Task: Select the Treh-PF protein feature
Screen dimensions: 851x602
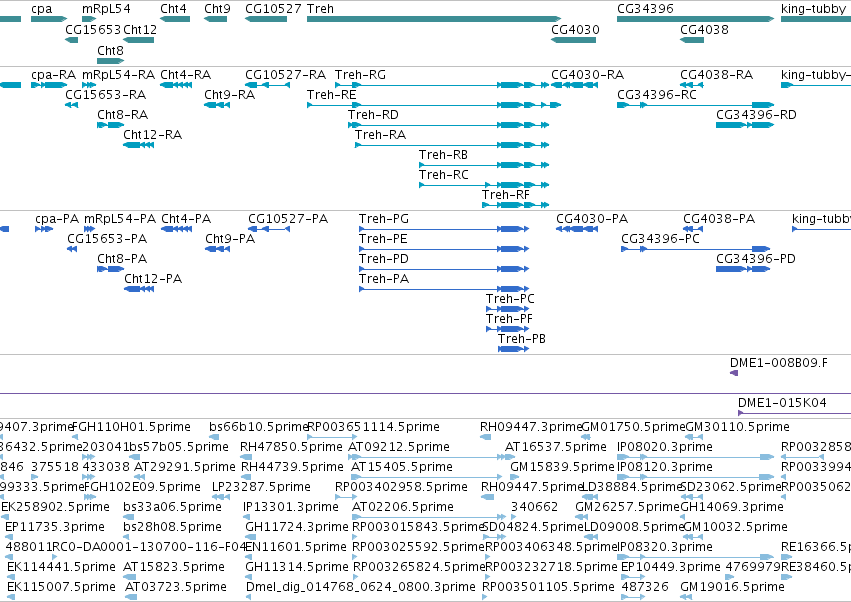Action: 507,329
